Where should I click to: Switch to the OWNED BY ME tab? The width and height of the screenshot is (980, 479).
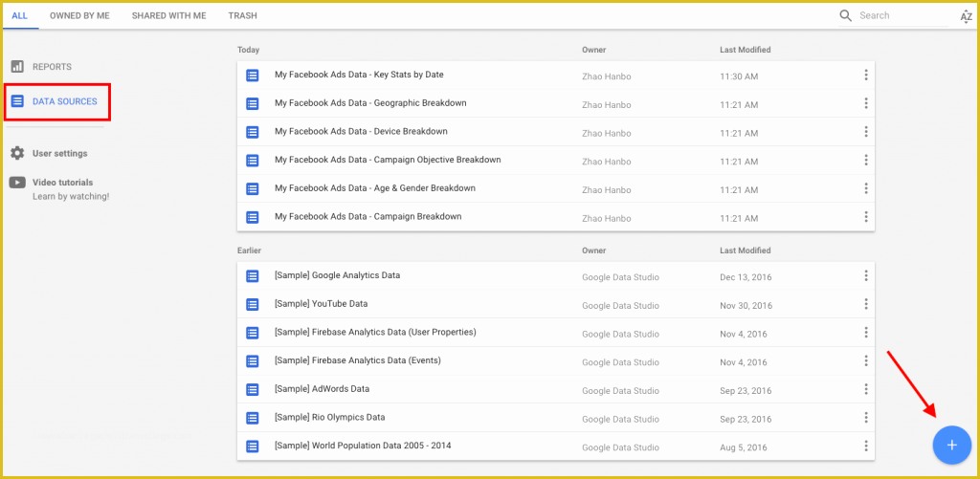pyautogui.click(x=79, y=15)
